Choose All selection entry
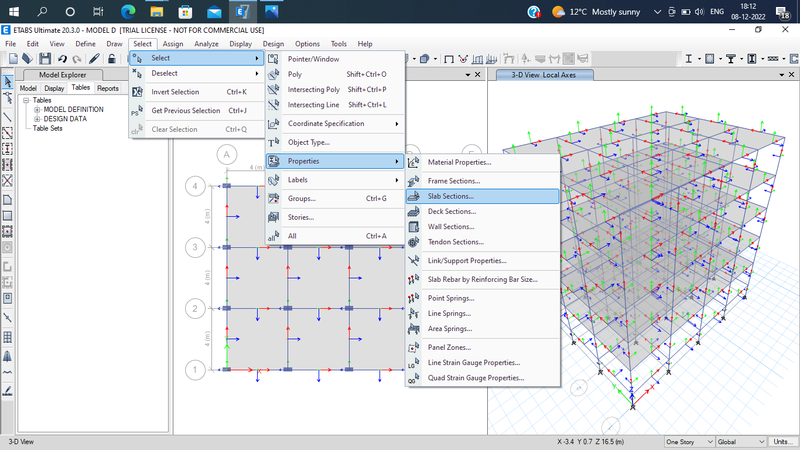Screen dimensions: 800x450 [335, 236]
